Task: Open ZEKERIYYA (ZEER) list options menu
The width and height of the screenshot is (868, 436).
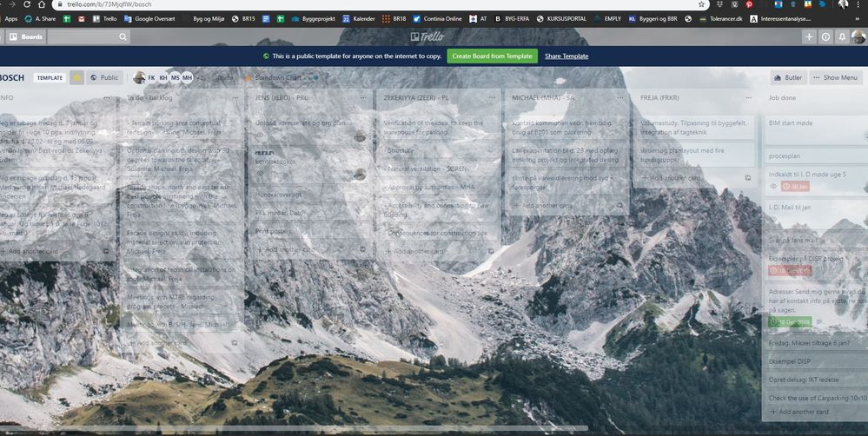Action: (x=492, y=98)
